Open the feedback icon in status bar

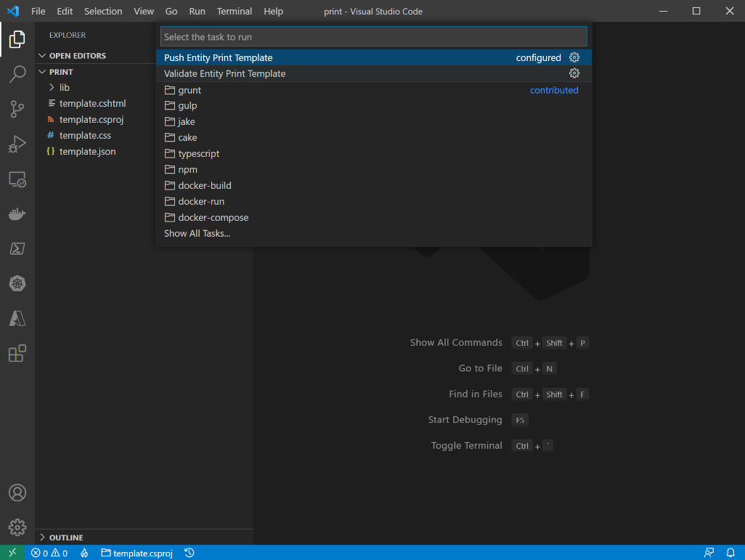[x=709, y=553]
